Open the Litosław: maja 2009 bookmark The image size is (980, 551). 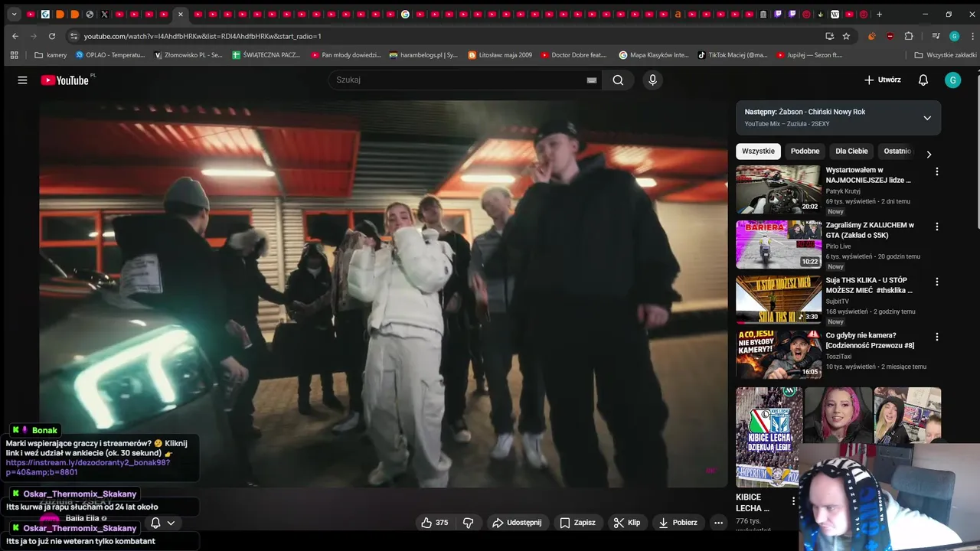(500, 55)
